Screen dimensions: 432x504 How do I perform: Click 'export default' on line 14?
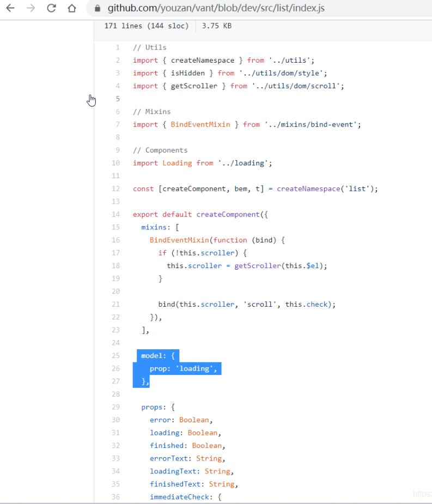(162, 215)
